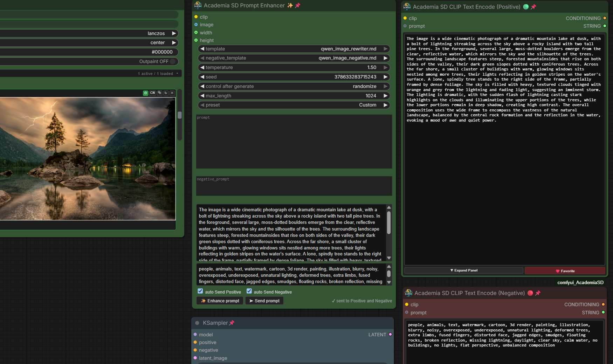
Task: Click the Academia logo on CLIP Text Encode (Negative)
Action: coord(408,293)
